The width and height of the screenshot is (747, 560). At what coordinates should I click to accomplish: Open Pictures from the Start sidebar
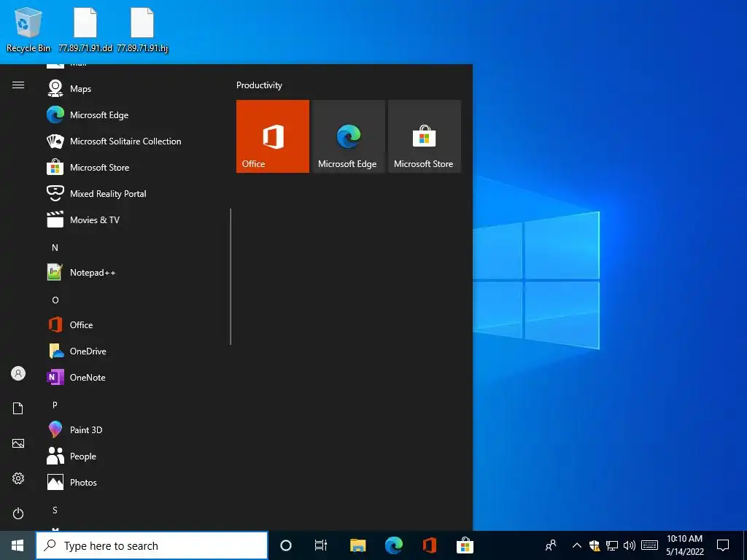(x=18, y=443)
